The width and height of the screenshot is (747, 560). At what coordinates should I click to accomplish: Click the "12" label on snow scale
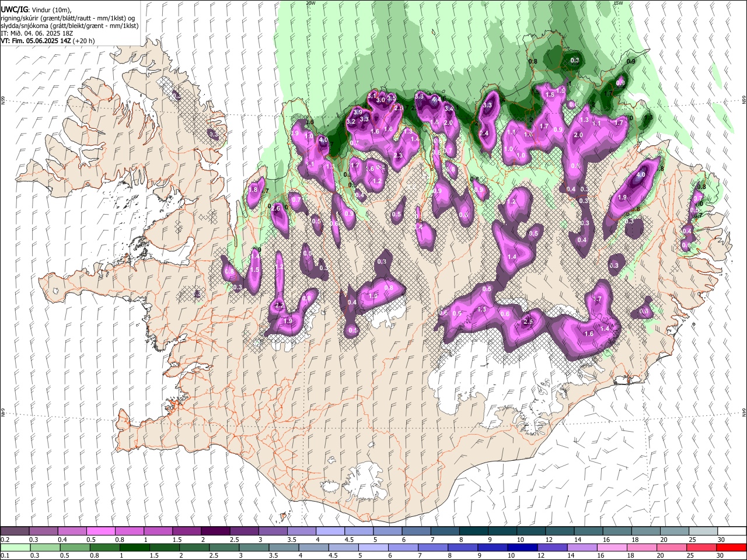coord(549,540)
